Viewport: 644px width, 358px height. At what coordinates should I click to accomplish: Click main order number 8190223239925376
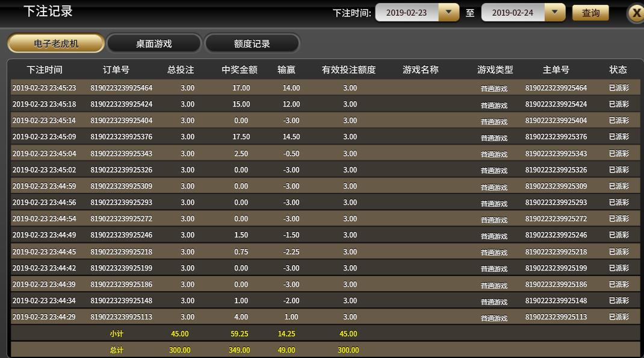[556, 137]
